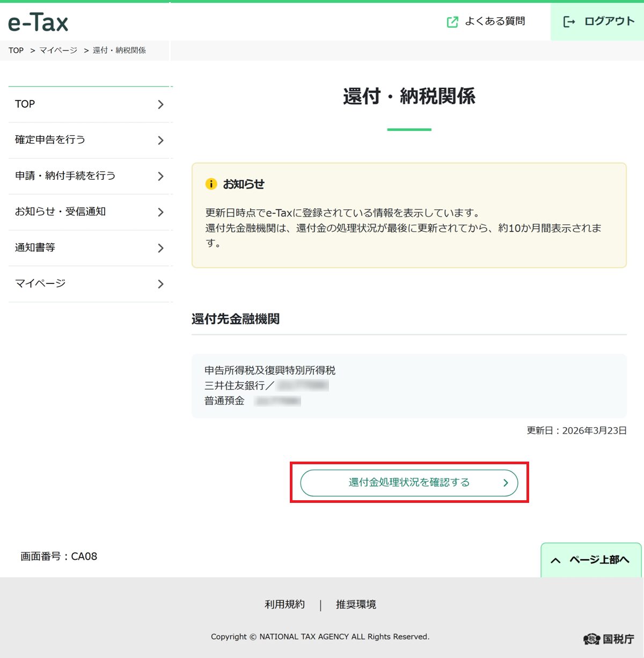
Task: Click the ページ上部へ button
Action: coord(590,560)
